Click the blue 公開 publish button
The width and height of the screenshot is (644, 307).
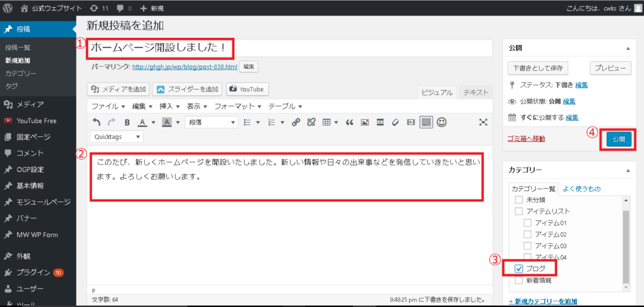(x=618, y=140)
